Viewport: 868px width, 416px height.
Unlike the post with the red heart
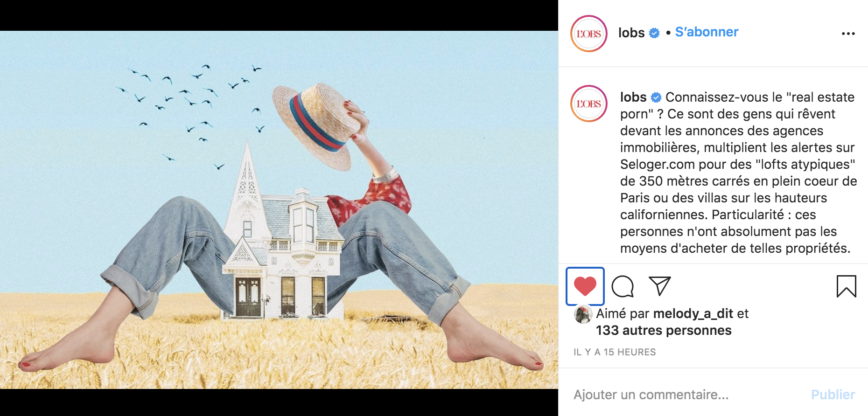tap(585, 286)
